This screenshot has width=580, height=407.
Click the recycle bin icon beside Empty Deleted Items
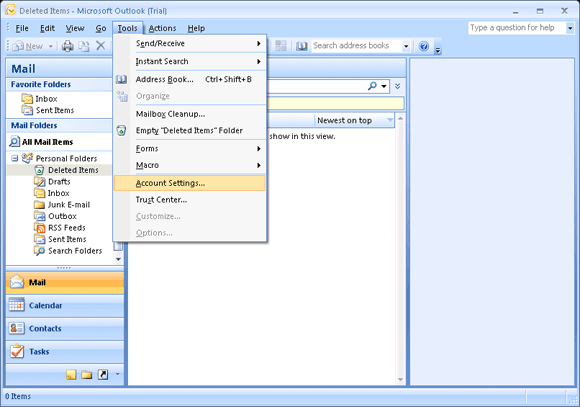pos(121,130)
